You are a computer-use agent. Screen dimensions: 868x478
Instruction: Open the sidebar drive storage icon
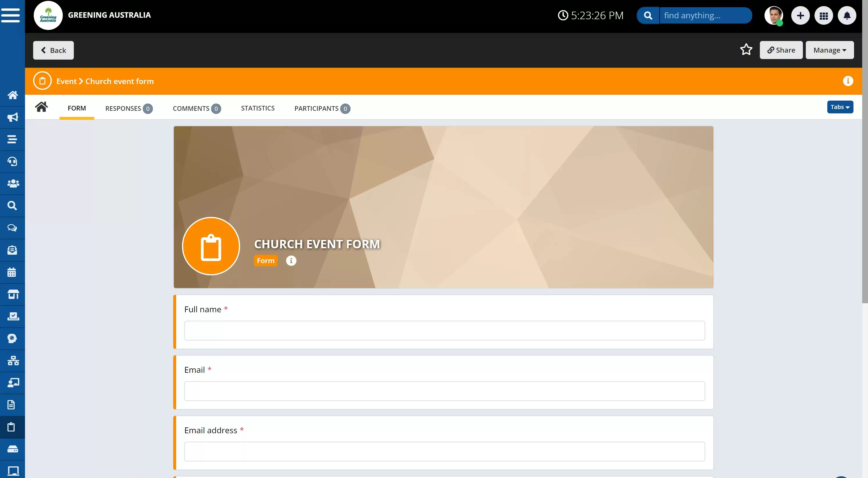click(12, 449)
